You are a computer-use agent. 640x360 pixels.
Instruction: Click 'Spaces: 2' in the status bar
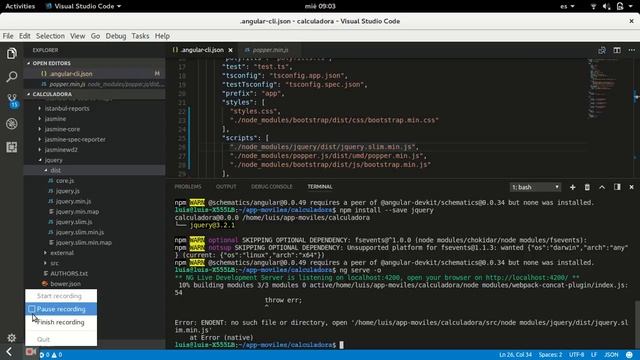[550, 355]
